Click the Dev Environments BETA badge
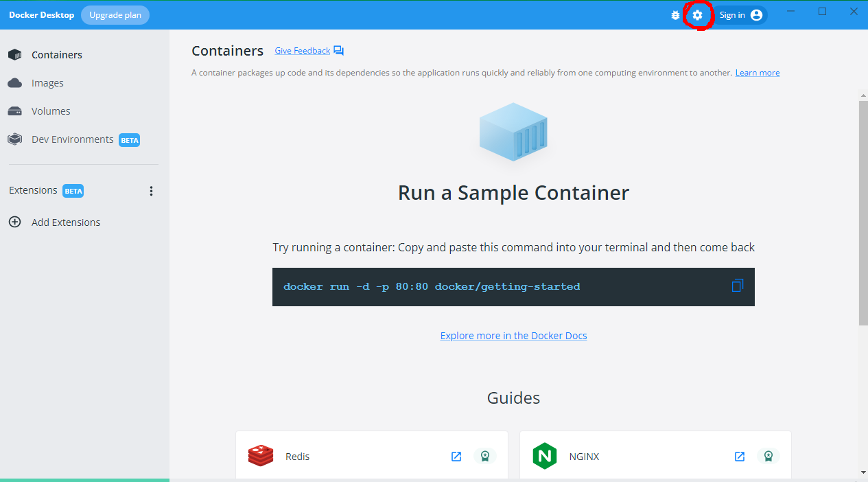The height and width of the screenshot is (482, 868). 130,140
